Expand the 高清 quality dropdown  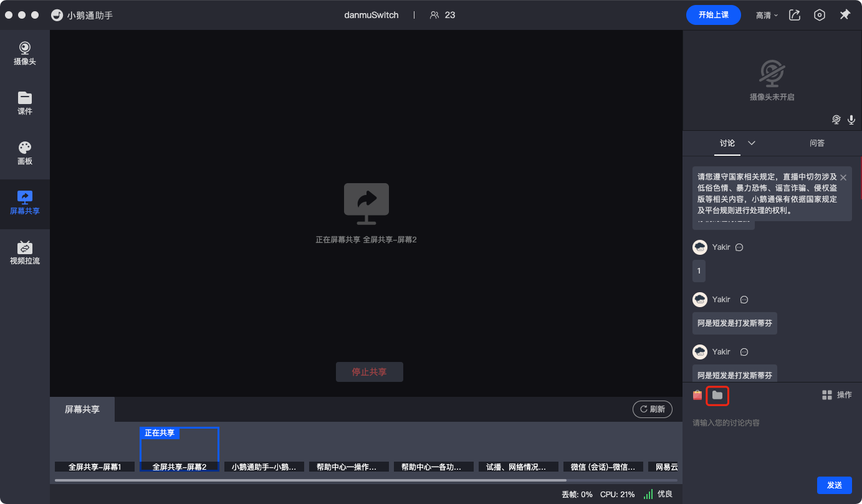(767, 15)
